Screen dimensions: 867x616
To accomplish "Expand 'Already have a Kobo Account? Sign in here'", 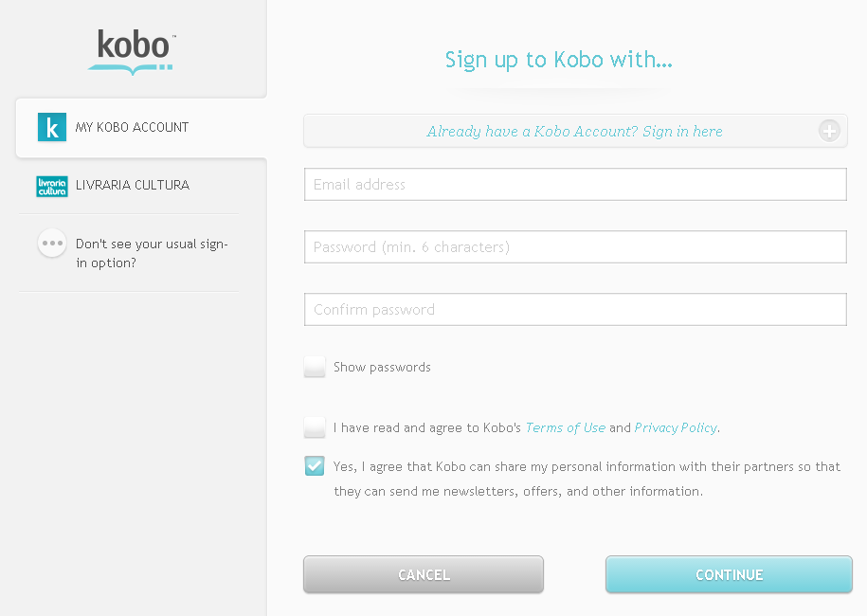I will 574,132.
